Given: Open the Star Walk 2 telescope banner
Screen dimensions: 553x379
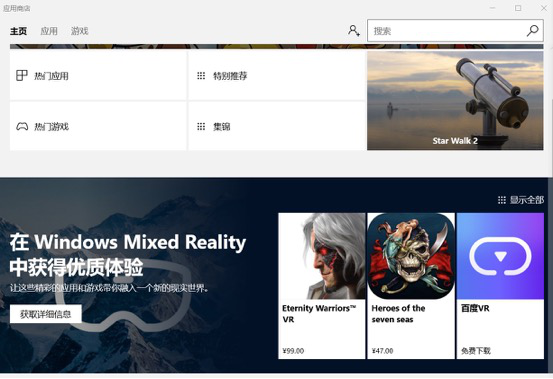Looking at the screenshot, I should point(455,100).
